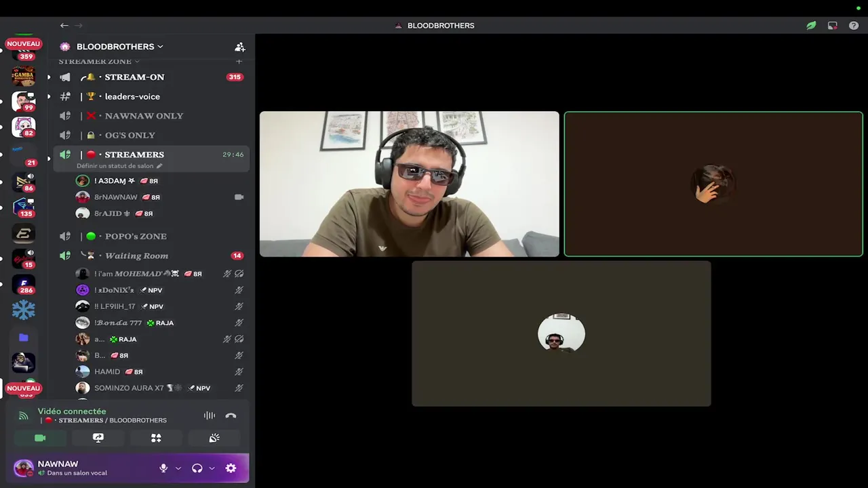This screenshot has height=488, width=868.
Task: Open the server with 86 badge
Action: coord(24,182)
